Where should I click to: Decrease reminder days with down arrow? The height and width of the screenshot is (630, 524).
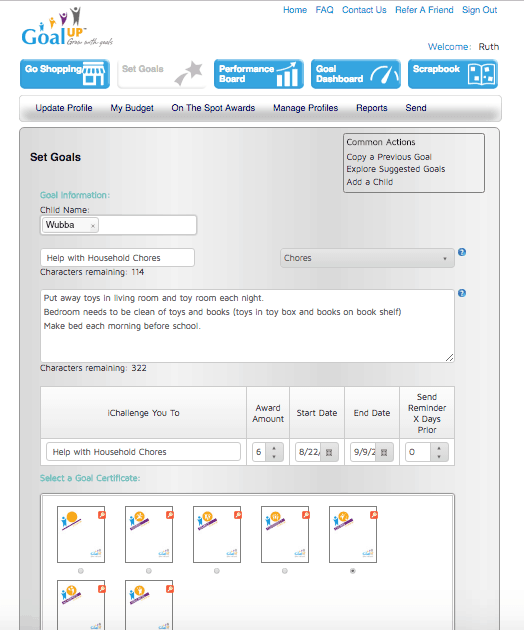coord(439,457)
